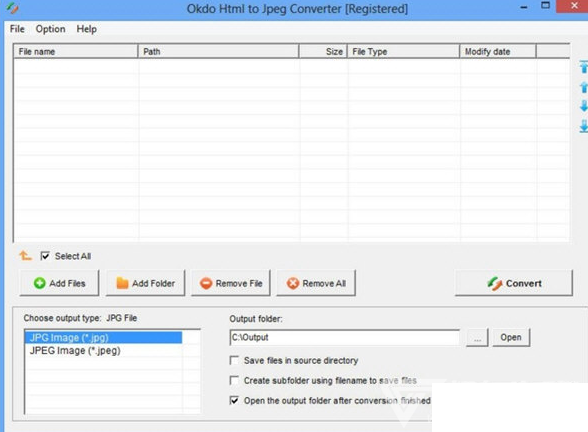Enable Save files in source directory
Viewport: 588px width, 432px height.
pyautogui.click(x=234, y=360)
